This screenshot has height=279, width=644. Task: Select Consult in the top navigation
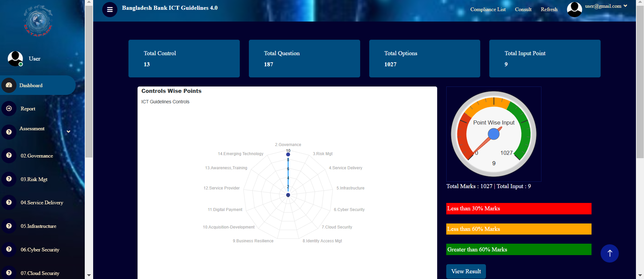pyautogui.click(x=523, y=9)
